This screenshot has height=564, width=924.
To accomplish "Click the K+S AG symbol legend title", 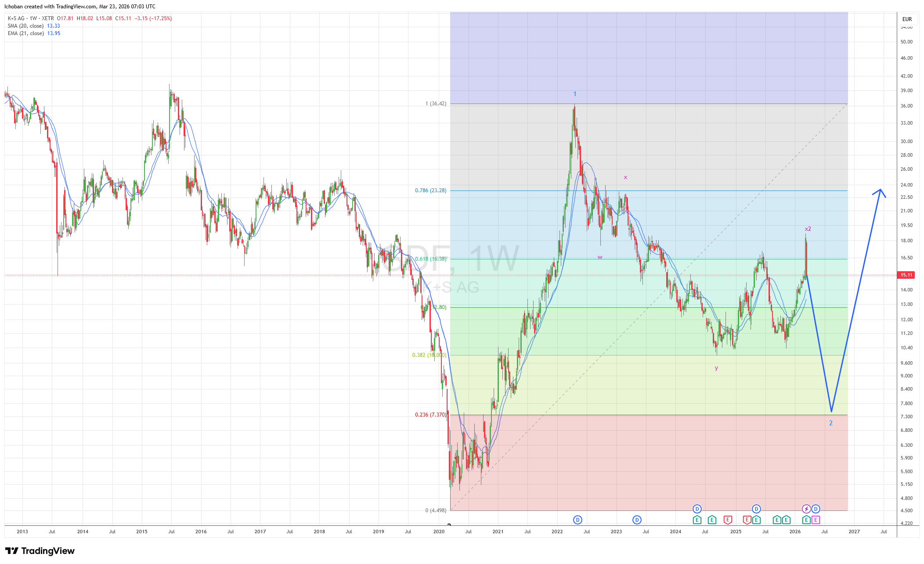I will point(16,18).
